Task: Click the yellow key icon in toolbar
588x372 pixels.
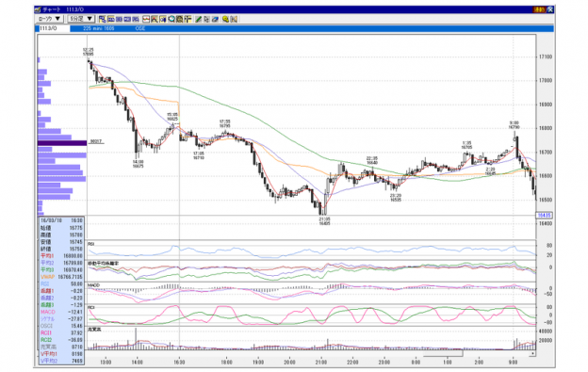Action: 225,19
